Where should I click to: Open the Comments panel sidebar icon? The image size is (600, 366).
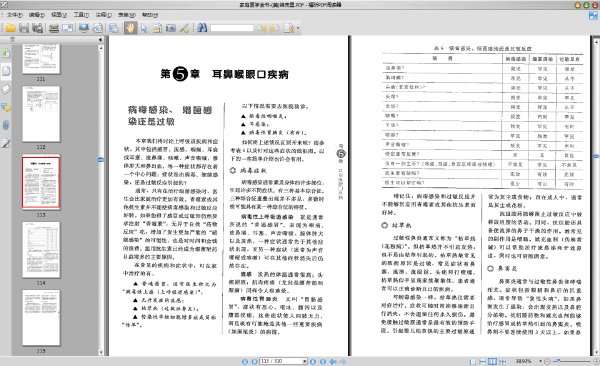6,107
